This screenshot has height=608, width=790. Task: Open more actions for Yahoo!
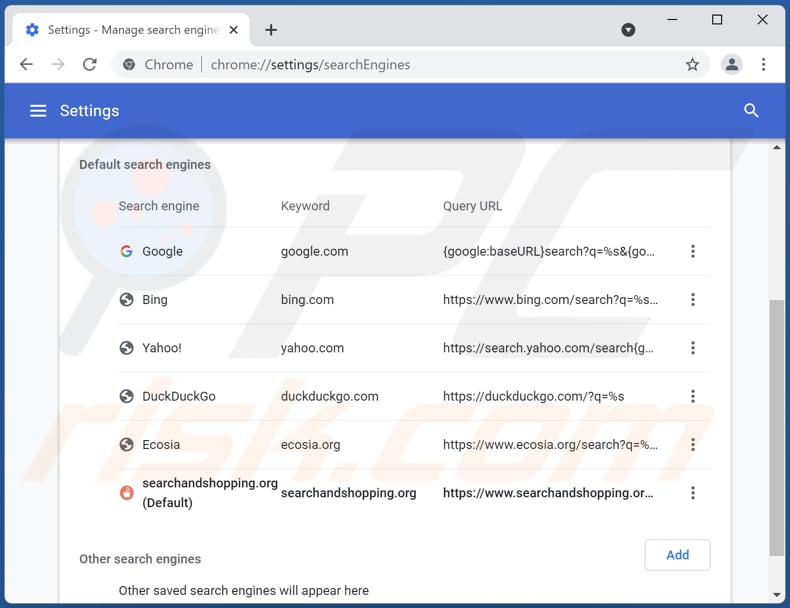693,348
